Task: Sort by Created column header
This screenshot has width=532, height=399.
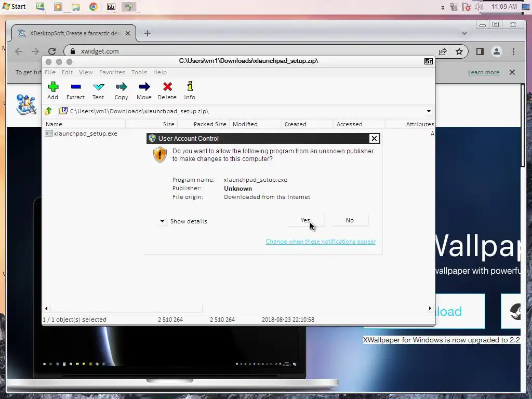Action: 307,124
